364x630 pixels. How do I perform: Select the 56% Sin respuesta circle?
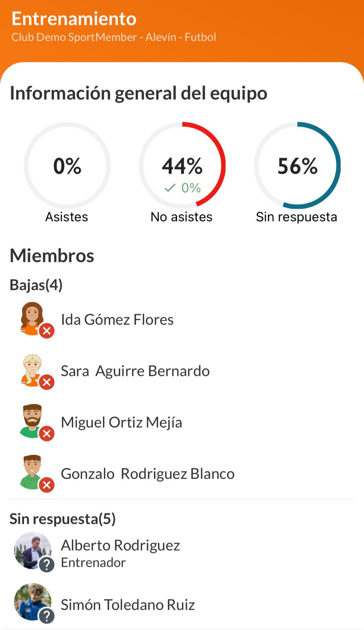tap(297, 165)
